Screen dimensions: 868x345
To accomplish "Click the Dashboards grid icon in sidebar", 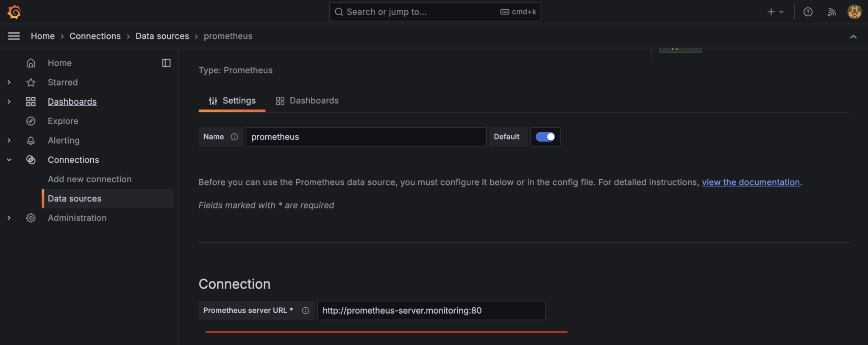I will click(x=31, y=102).
